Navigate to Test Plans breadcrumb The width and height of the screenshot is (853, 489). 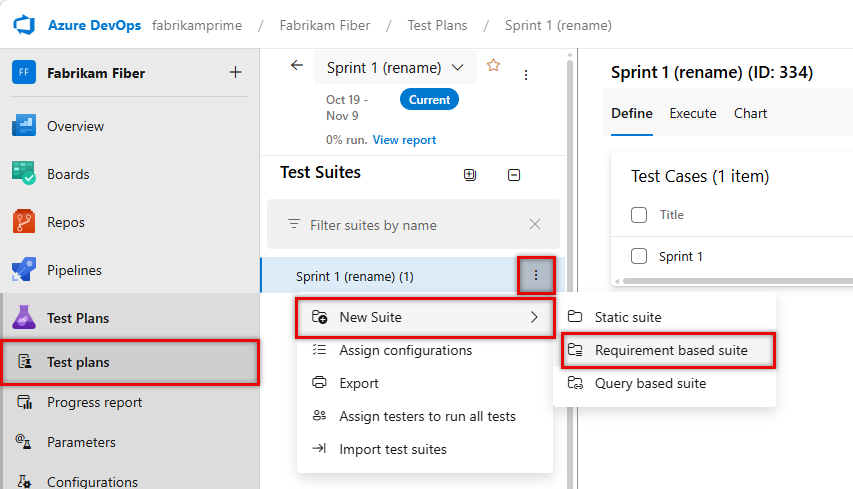437,26
